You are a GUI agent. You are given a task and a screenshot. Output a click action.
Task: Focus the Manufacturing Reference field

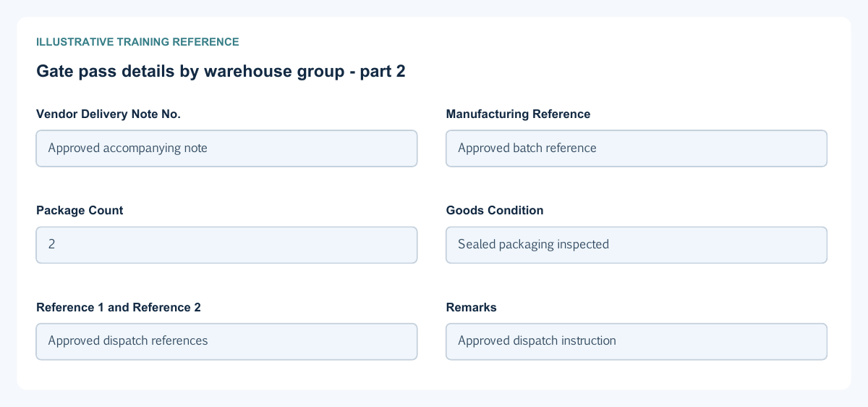[x=637, y=148]
